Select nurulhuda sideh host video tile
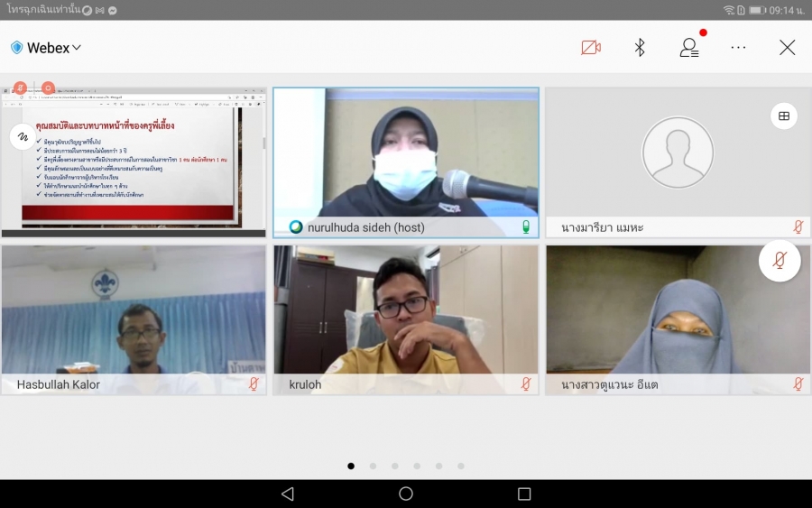812x508 pixels. 405,153
